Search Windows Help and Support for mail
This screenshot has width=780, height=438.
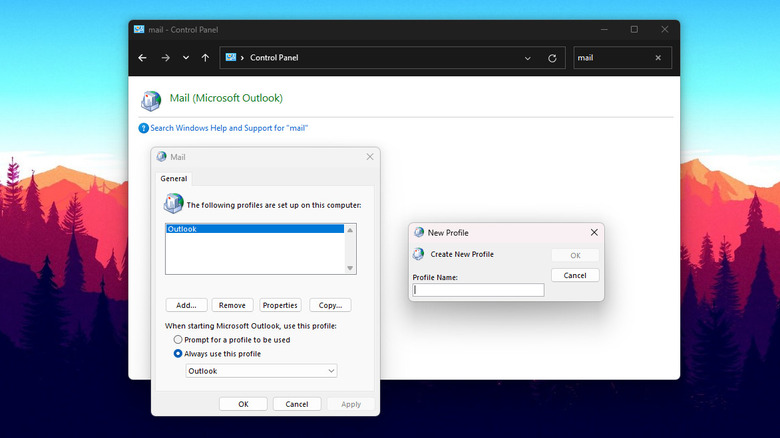(229, 128)
